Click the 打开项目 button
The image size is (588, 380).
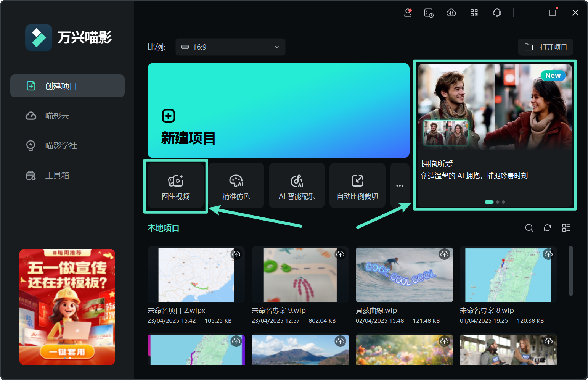click(x=545, y=47)
